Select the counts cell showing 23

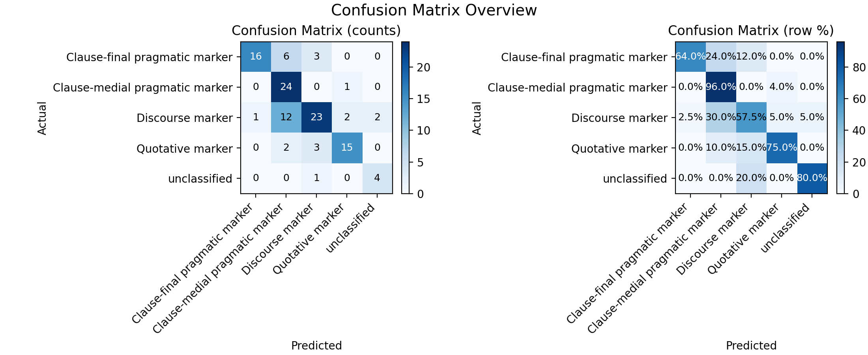[x=316, y=117]
